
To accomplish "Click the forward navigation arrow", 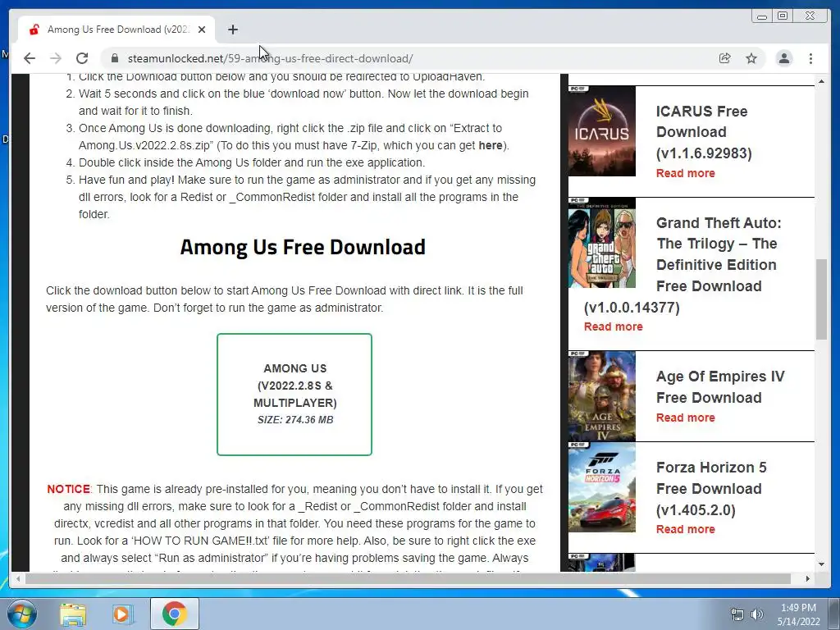I will (x=56, y=58).
